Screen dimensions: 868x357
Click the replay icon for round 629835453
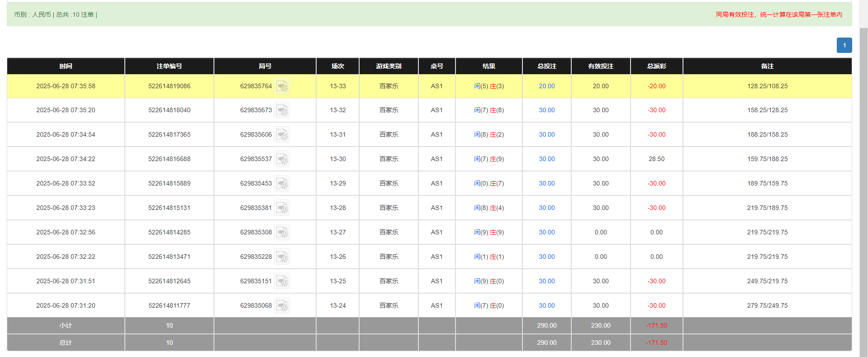tap(282, 184)
